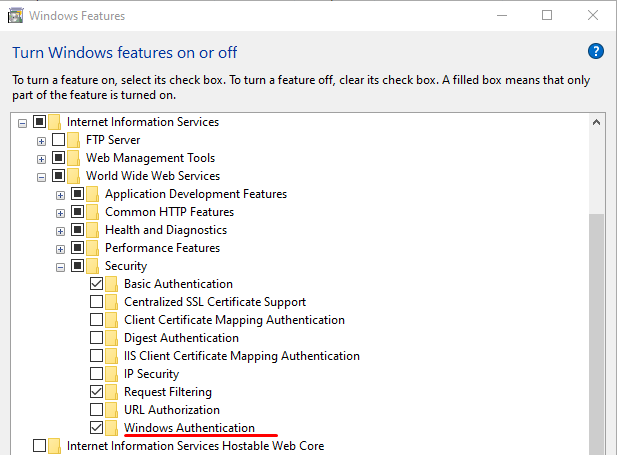Click the folder icon beside Digest Authentication
This screenshot has width=617, height=455.
tap(111, 338)
